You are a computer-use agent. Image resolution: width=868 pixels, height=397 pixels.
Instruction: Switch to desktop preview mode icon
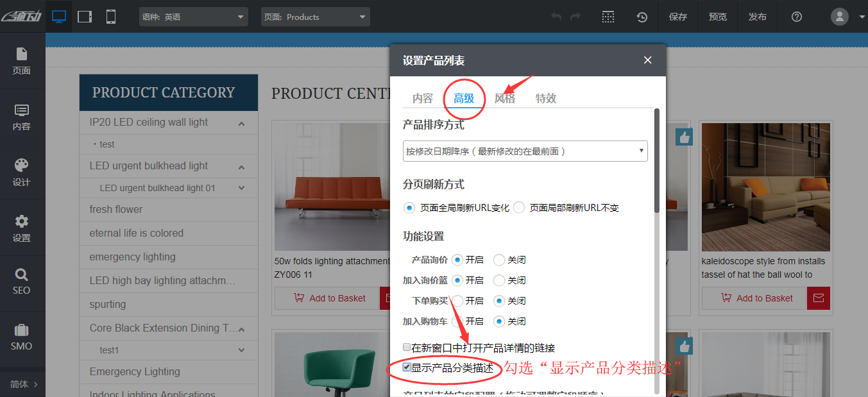59,17
